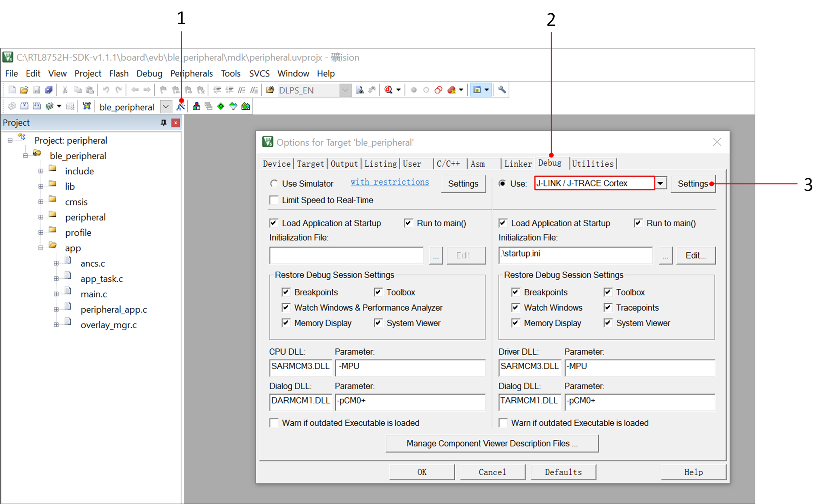Toggle Watch Windows & Performance Analyzer checkbox

coord(286,307)
